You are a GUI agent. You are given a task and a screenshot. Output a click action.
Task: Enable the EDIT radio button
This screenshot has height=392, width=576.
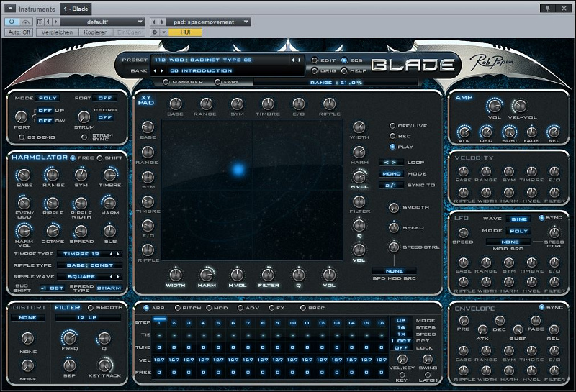tap(315, 60)
